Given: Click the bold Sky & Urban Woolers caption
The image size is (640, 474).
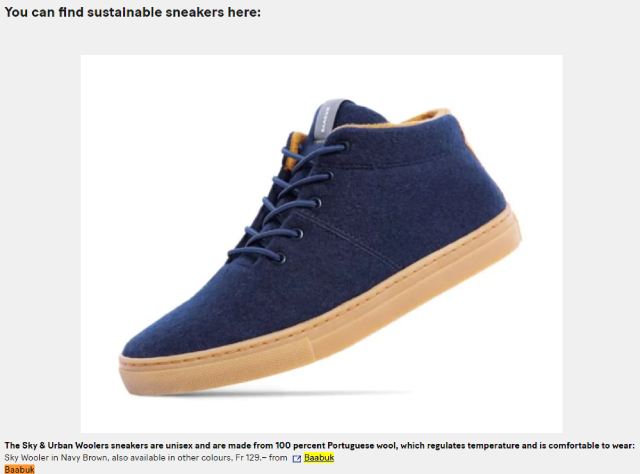Looking at the screenshot, I should pos(320,445).
